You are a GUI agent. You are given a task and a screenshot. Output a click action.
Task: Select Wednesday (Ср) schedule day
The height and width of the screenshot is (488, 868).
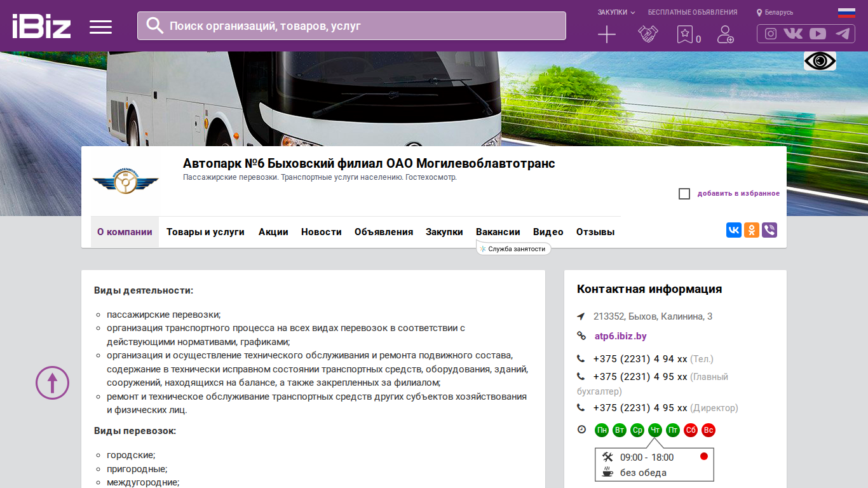point(637,430)
